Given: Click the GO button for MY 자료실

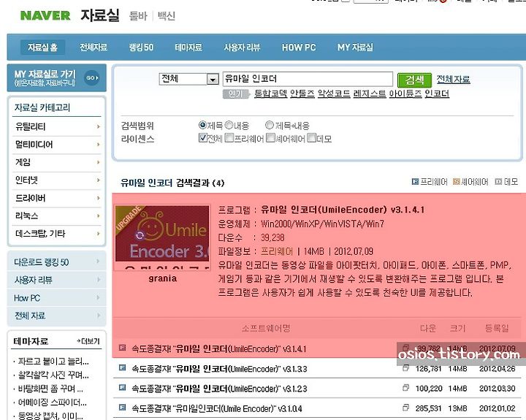Looking at the screenshot, I should (91, 78).
